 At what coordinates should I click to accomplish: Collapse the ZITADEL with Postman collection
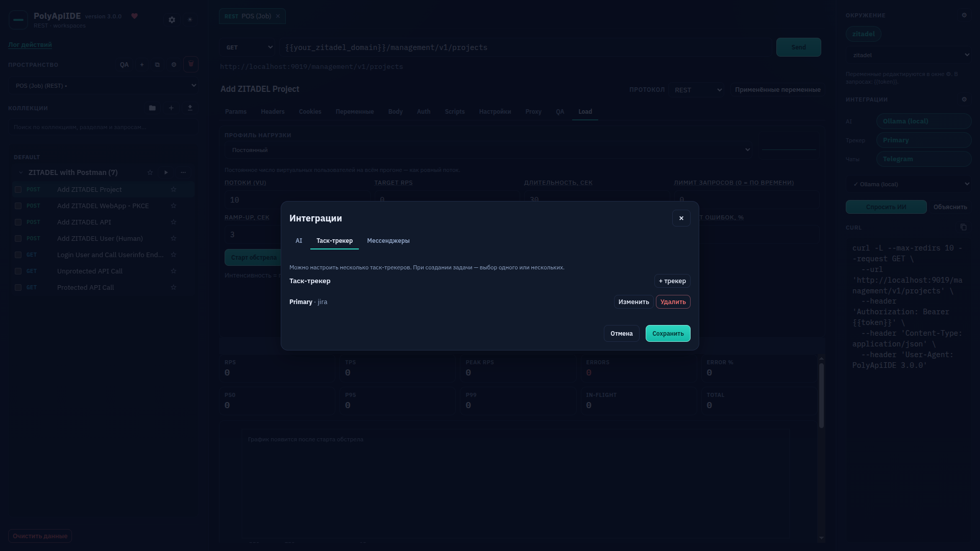coord(20,172)
